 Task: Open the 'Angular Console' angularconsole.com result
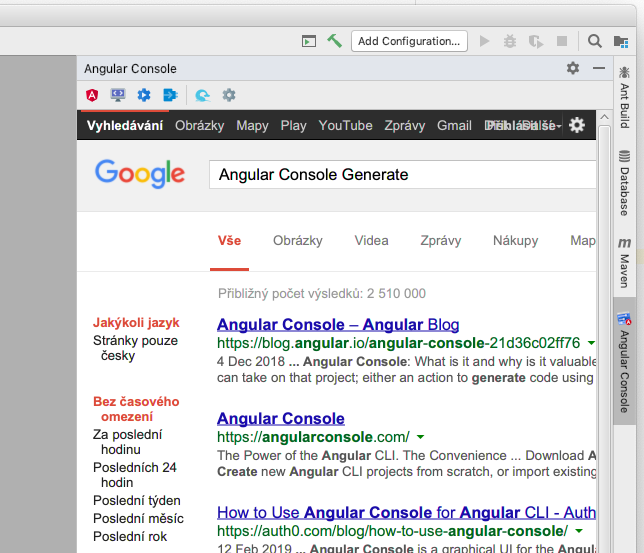(281, 418)
